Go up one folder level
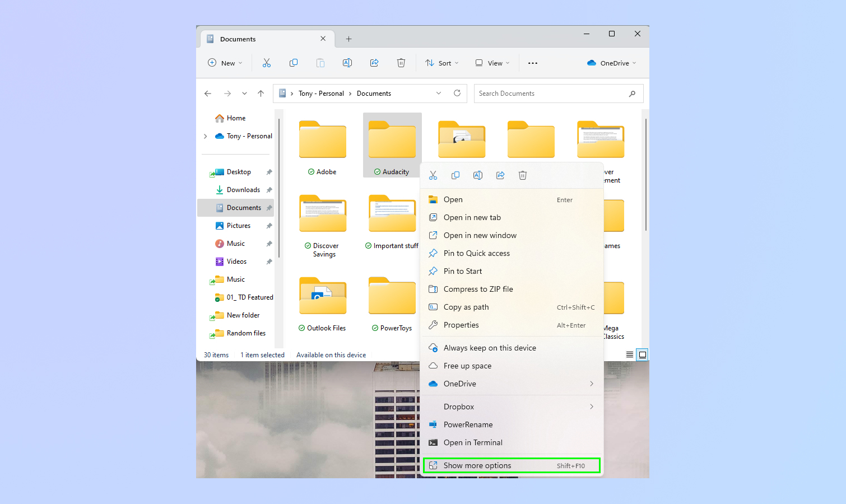Image resolution: width=846 pixels, height=504 pixels. (x=261, y=94)
